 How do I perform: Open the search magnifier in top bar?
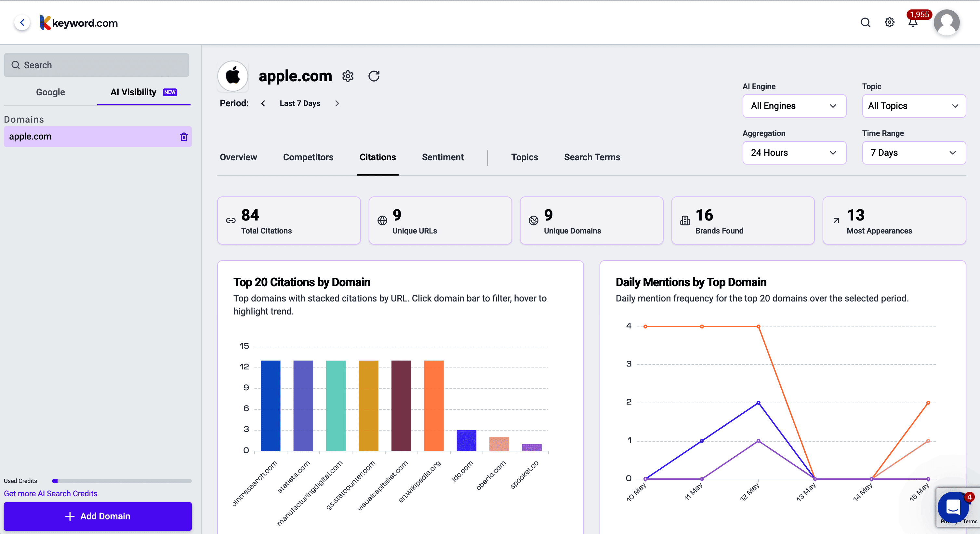865,22
